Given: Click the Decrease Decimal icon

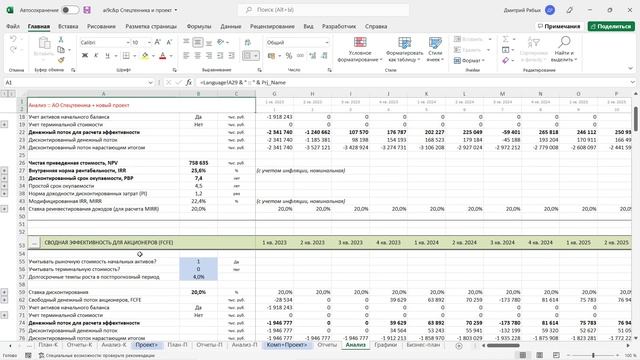Looking at the screenshot, I should [324, 56].
